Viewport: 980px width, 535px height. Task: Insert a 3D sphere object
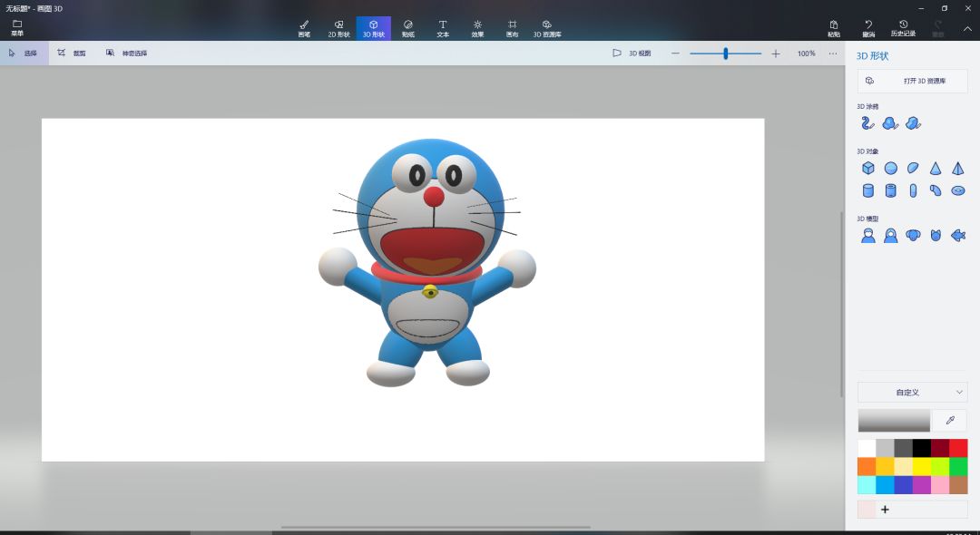[891, 168]
